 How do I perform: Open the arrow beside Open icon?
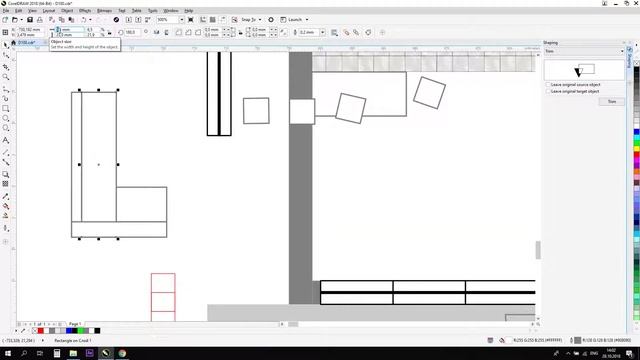pyautogui.click(x=21, y=20)
